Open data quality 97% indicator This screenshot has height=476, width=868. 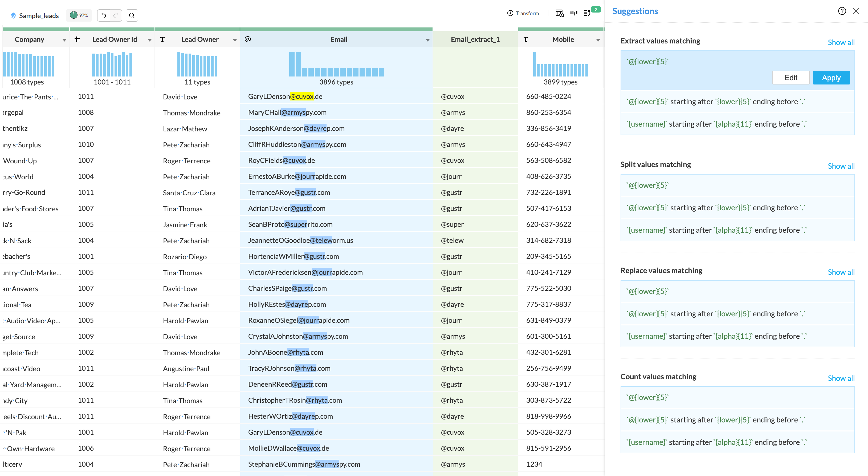tap(79, 15)
